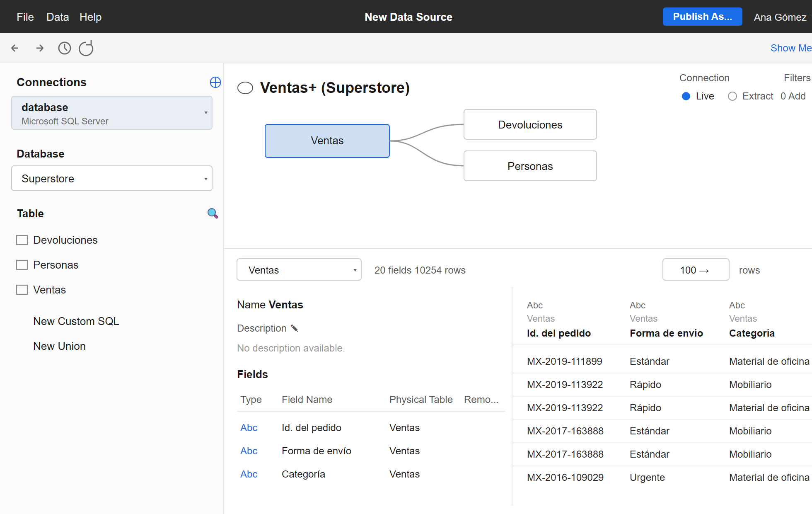Screen dimensions: 812x514
Task: Click the 100 rows input field
Action: click(x=696, y=269)
